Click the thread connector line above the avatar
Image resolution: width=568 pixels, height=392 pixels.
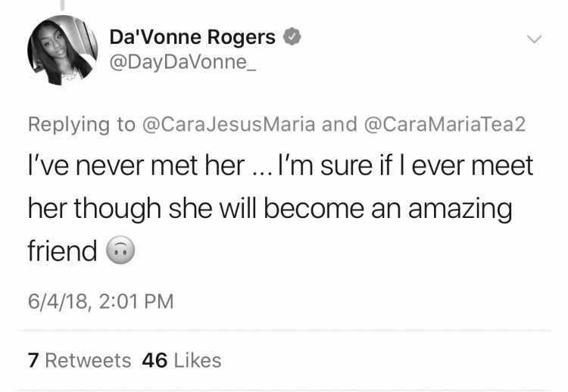(x=62, y=5)
